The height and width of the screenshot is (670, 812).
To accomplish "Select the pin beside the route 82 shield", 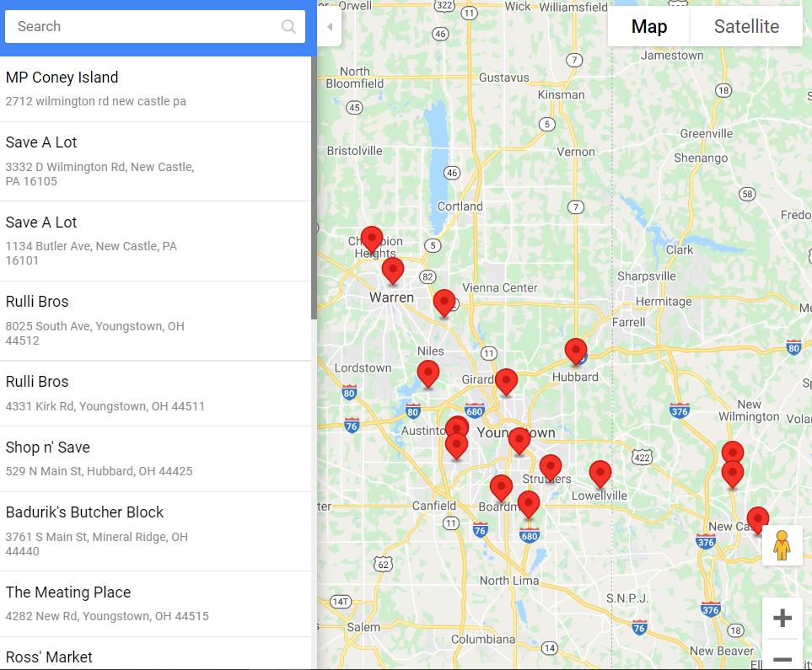I will 444,303.
